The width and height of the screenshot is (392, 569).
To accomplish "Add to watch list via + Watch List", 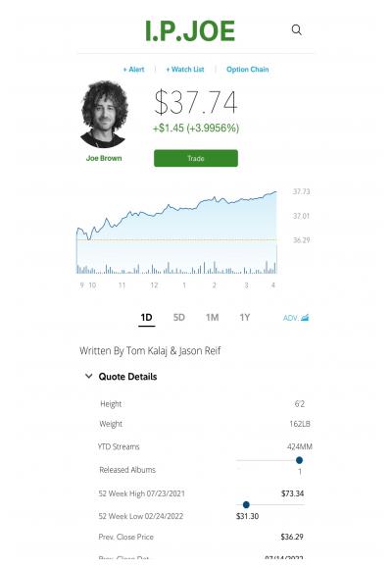I will pyautogui.click(x=185, y=70).
